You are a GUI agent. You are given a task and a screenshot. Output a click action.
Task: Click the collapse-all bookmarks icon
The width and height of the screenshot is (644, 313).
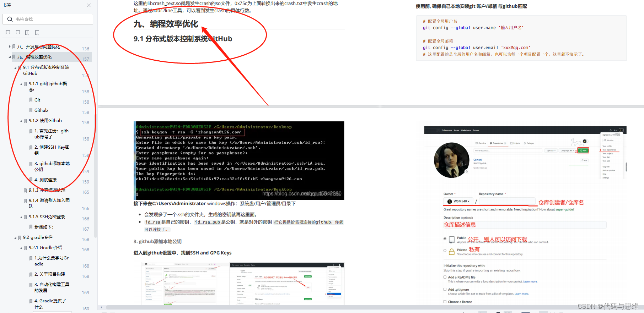tap(17, 33)
